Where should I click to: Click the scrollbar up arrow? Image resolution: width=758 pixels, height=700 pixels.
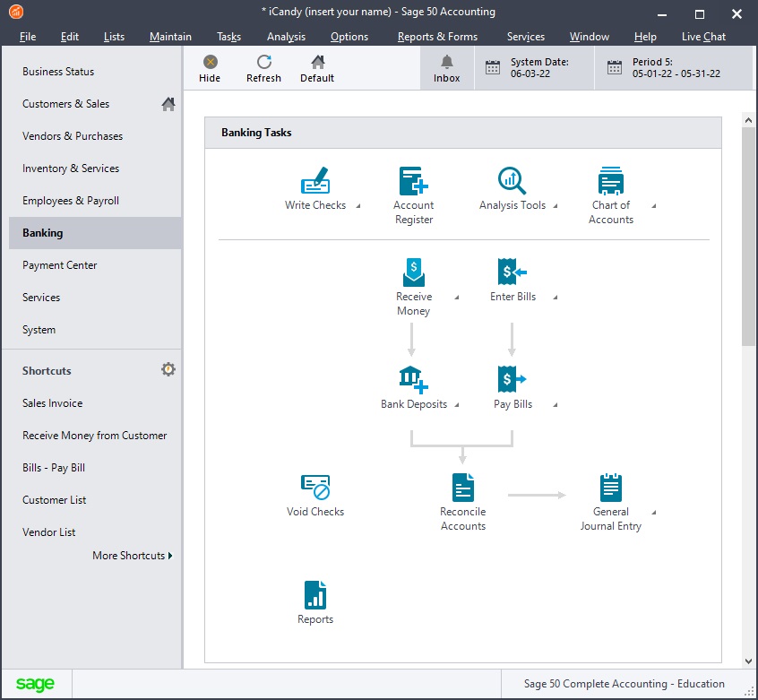click(x=748, y=120)
